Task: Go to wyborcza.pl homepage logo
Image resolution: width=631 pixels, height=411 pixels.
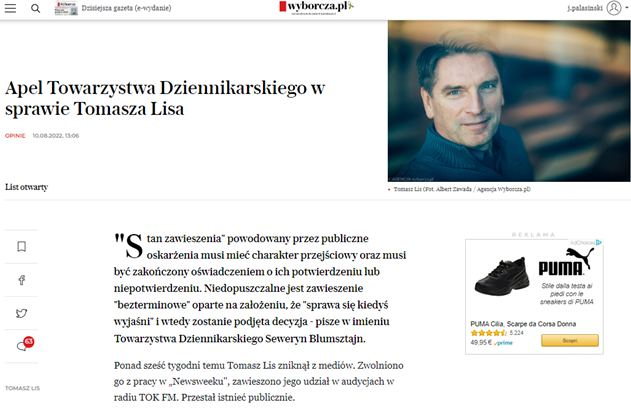Action: (x=316, y=7)
